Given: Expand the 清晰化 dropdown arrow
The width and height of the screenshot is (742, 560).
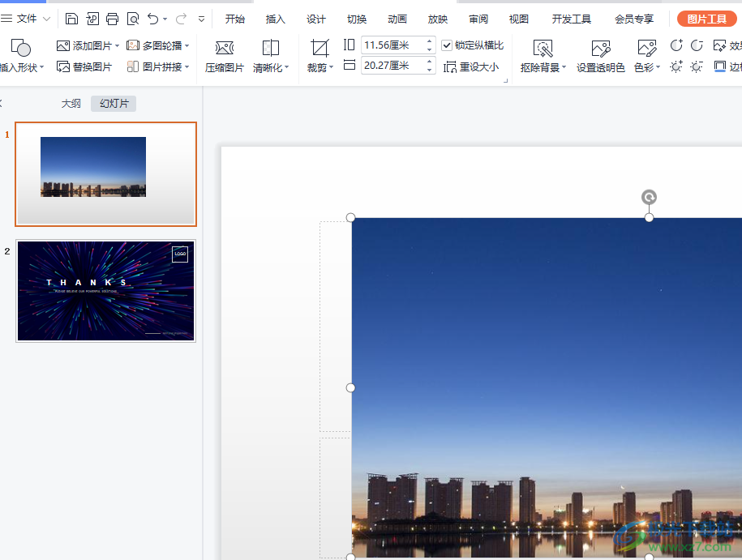Looking at the screenshot, I should point(286,67).
